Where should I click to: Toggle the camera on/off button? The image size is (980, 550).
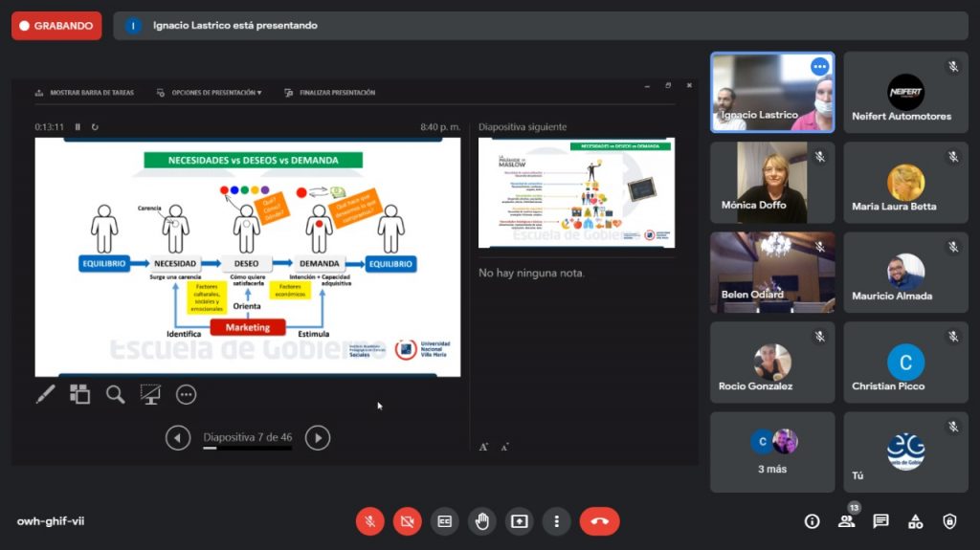coord(408,521)
